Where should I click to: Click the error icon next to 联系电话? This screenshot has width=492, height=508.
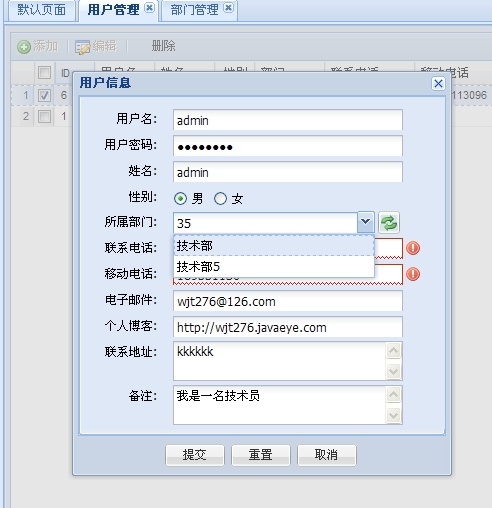(x=413, y=248)
